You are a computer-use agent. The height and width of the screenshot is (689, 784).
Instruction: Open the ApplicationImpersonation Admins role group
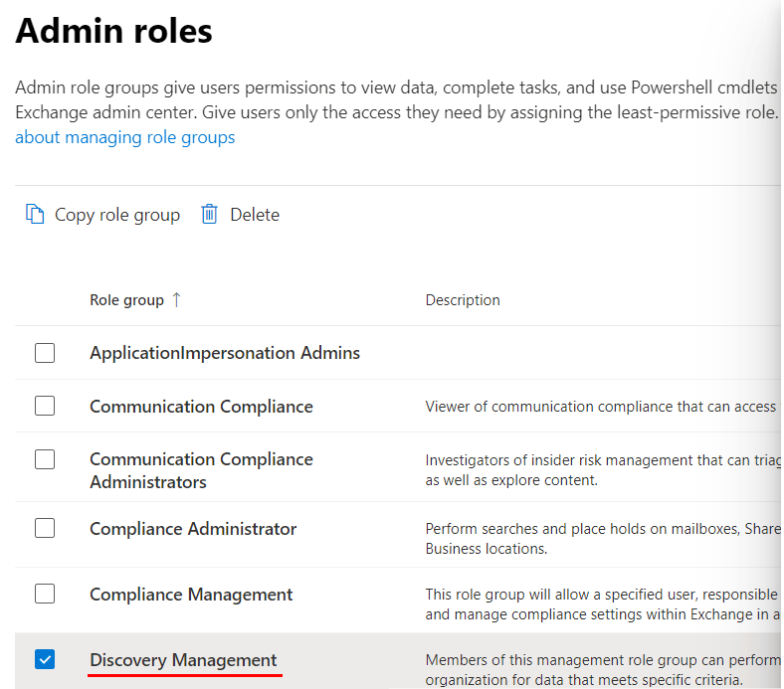pos(225,353)
